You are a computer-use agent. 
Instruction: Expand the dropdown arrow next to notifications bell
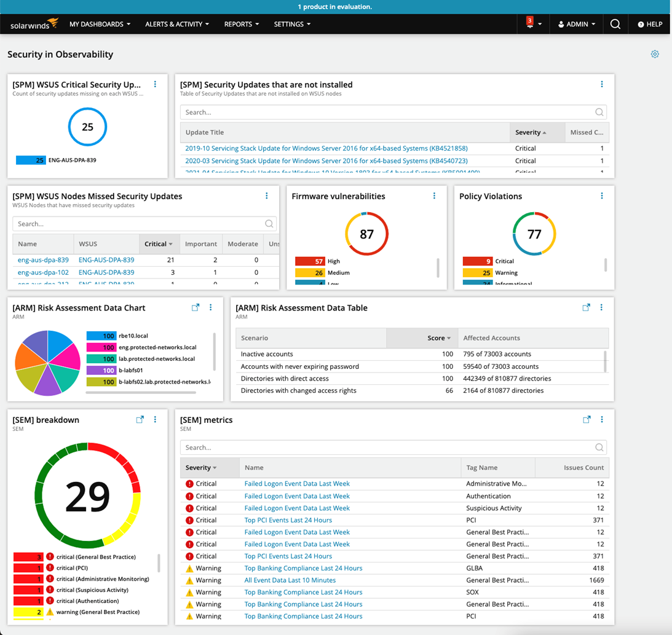pyautogui.click(x=540, y=25)
